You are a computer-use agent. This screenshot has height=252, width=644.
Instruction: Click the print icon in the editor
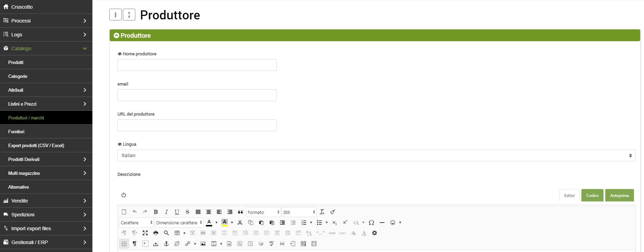[x=156, y=233]
